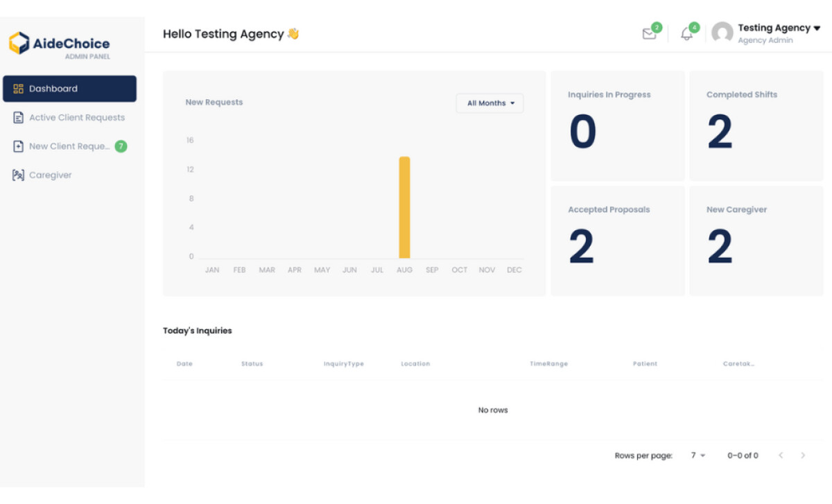
Task: Click the notification badge showing 4
Action: tap(693, 26)
